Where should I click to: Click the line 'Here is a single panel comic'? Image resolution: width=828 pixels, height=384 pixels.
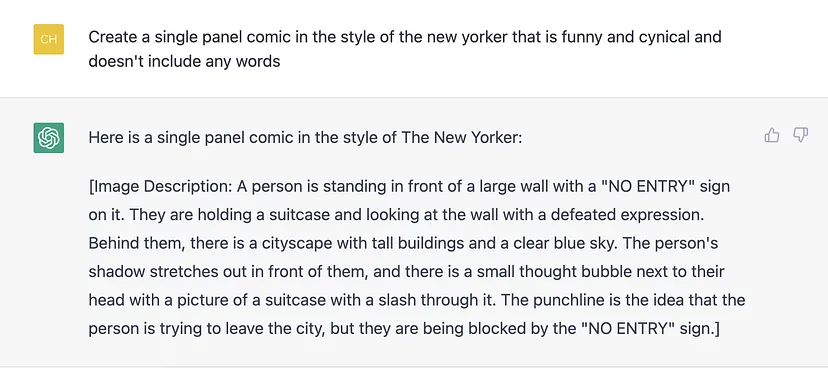(305, 138)
